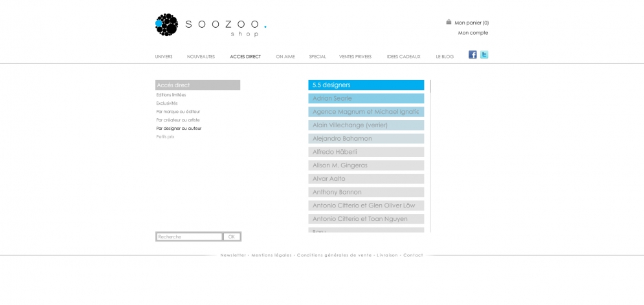
Task: Choose 5.5 designers from list
Action: point(366,85)
